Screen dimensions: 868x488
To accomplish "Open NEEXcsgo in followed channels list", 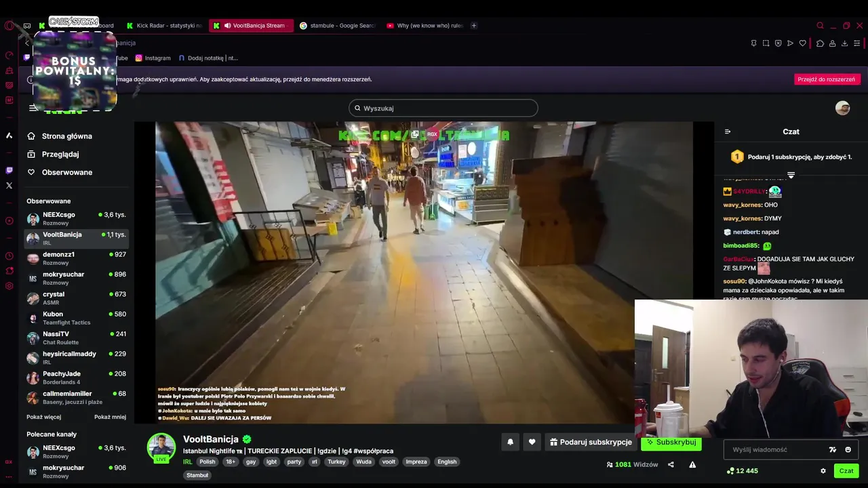I will coord(76,218).
